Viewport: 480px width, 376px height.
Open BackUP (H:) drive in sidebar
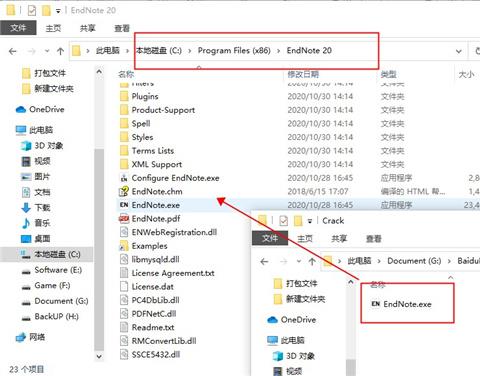pyautogui.click(x=50, y=316)
